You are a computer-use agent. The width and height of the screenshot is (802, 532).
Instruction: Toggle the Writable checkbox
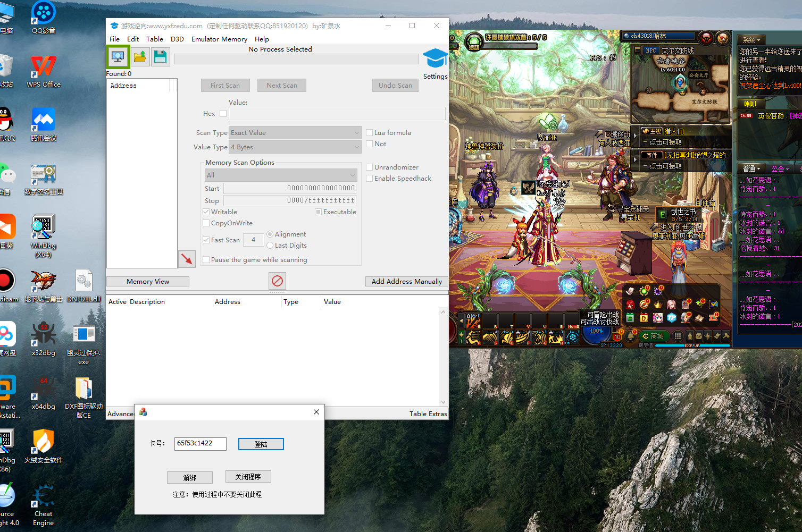click(206, 212)
